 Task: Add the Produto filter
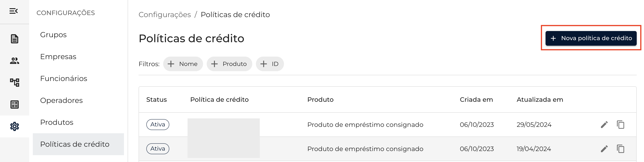click(x=229, y=64)
